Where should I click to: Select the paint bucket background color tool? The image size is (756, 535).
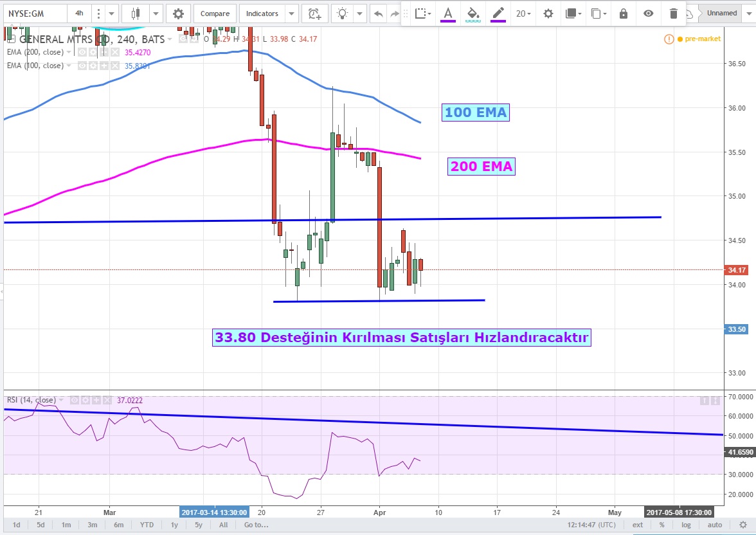click(473, 14)
